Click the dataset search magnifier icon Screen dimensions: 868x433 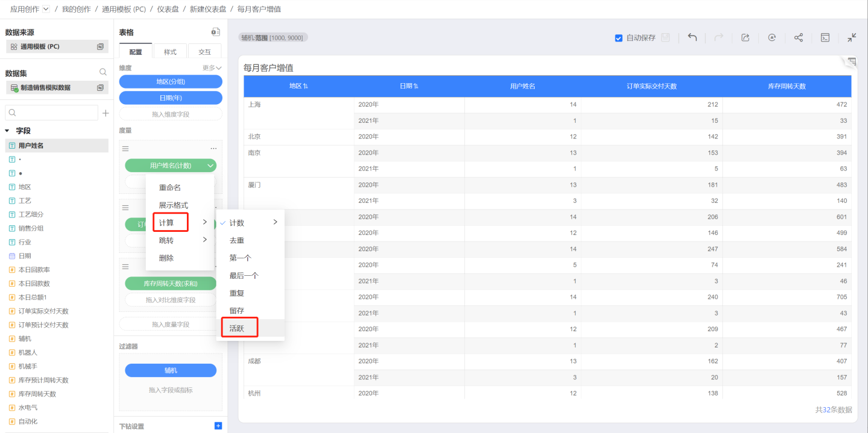(x=103, y=72)
